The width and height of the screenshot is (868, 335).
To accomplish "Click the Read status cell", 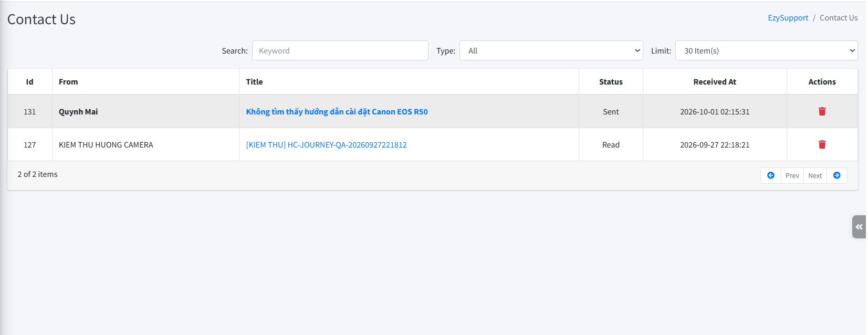I will coord(611,145).
